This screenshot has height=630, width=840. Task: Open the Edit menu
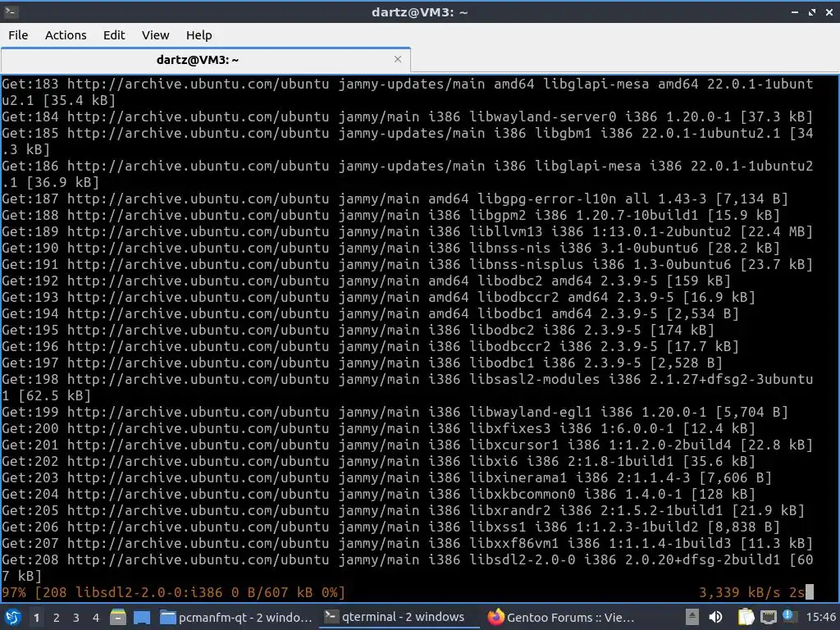point(113,34)
